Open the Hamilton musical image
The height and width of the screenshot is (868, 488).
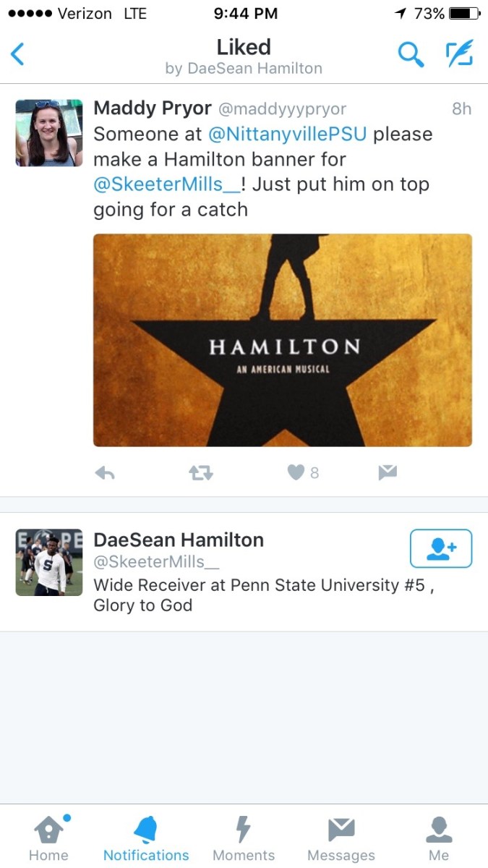(283, 340)
